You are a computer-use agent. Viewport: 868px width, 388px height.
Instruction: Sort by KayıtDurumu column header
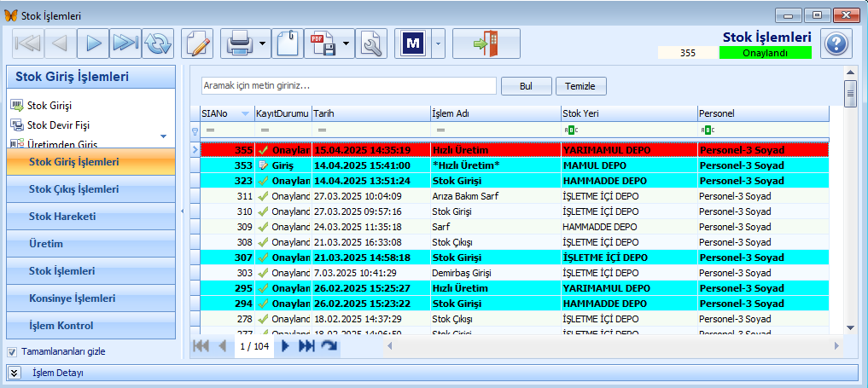click(x=283, y=114)
